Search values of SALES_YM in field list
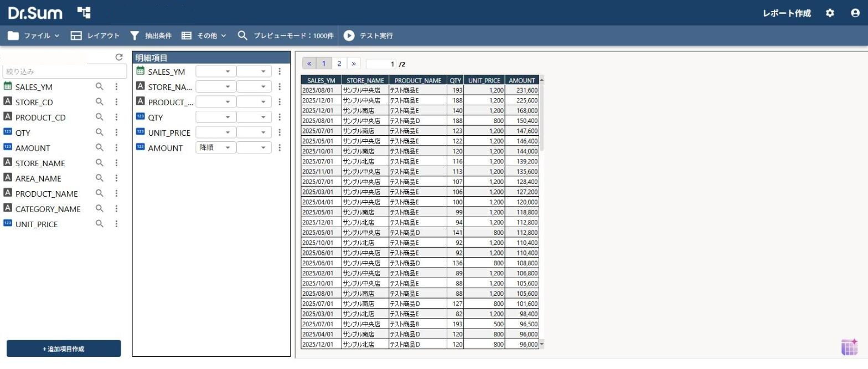Screen dimensions: 868x369 coord(100,86)
